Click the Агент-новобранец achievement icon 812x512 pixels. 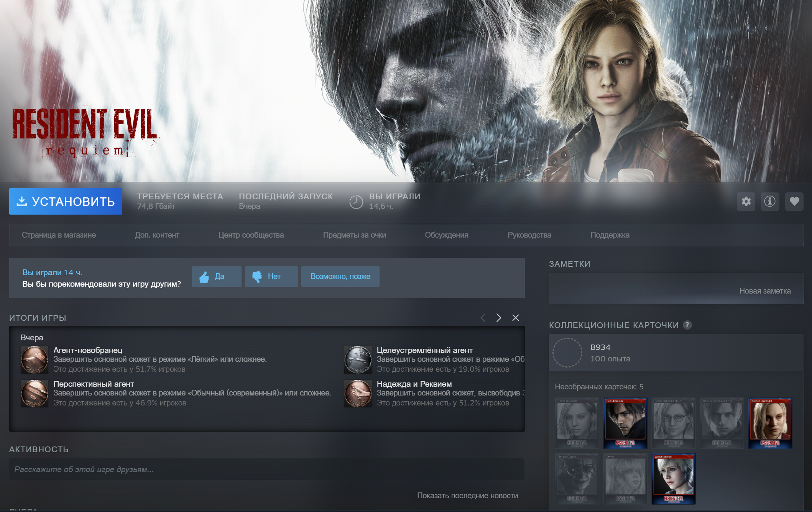(x=35, y=359)
